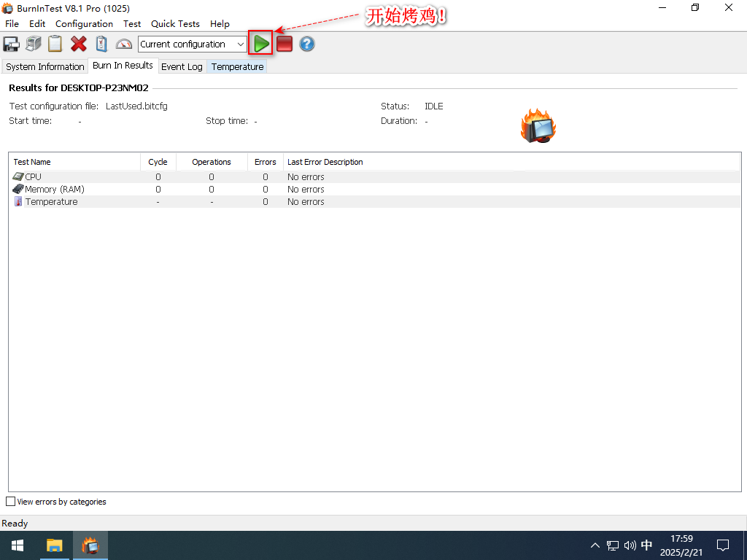Print results with the printer icon
747x560 pixels.
click(x=33, y=44)
